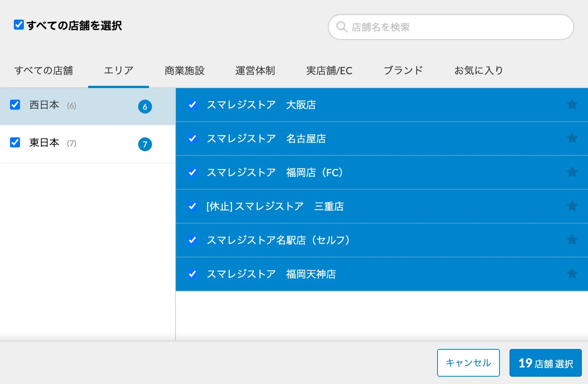
Task: Toggle favorite star for 福岡店（FC）
Action: coord(572,172)
